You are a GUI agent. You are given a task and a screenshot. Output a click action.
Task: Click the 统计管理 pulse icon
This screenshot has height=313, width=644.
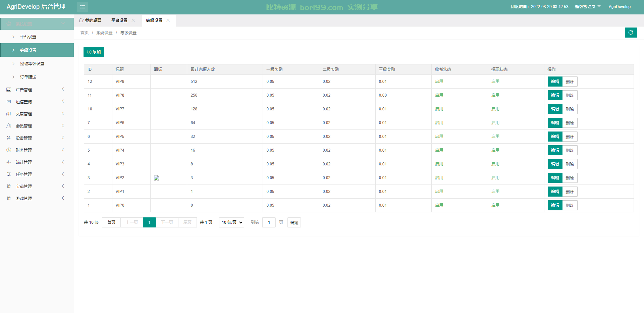pos(9,162)
